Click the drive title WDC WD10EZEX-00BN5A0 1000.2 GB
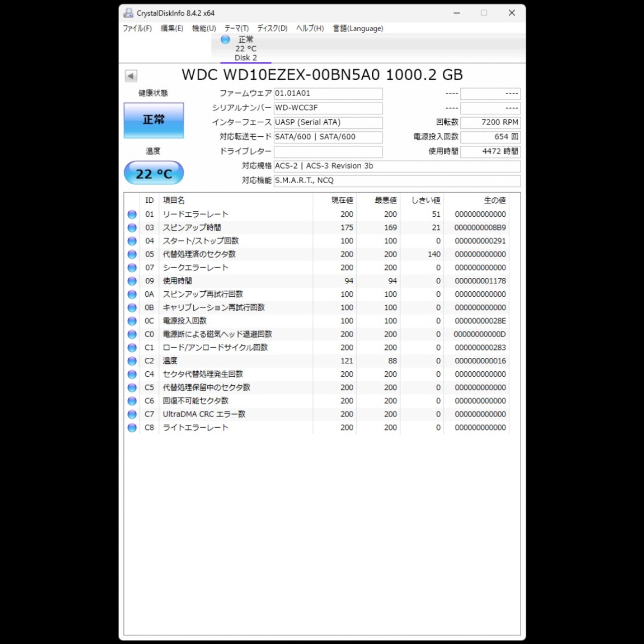This screenshot has height=644, width=644. 322,75
